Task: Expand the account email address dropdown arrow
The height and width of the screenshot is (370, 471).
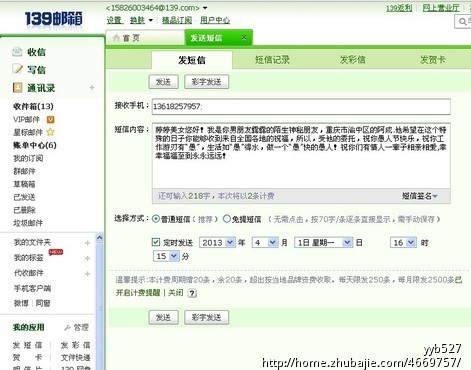Action: point(205,8)
